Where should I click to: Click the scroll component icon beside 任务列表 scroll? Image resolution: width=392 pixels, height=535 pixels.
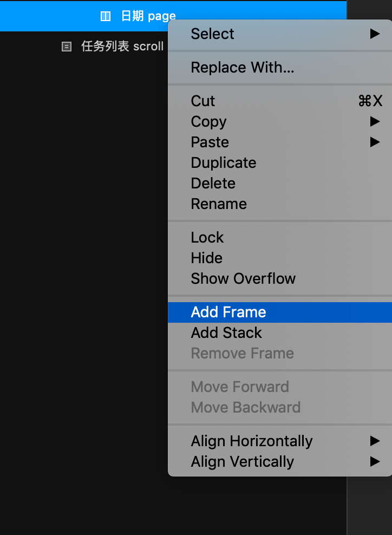[x=67, y=47]
